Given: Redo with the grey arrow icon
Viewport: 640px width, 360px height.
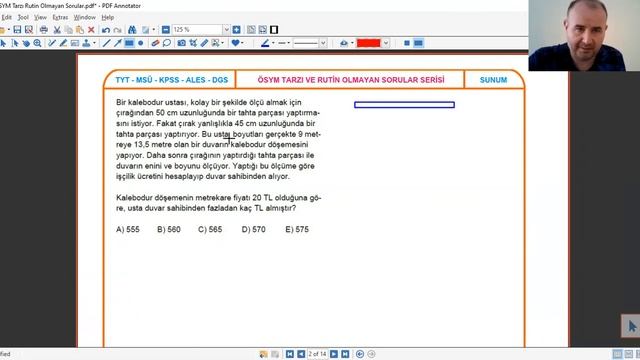Looking at the screenshot, I should coord(118,30).
